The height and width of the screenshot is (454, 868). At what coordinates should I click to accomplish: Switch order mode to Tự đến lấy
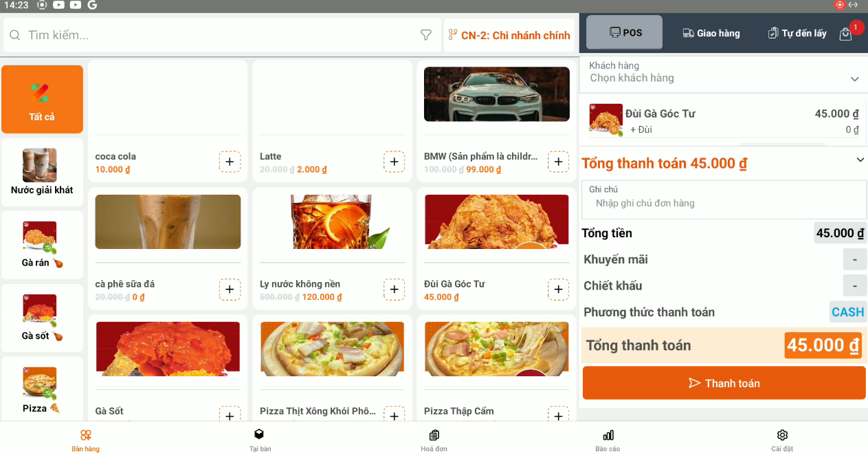click(797, 33)
